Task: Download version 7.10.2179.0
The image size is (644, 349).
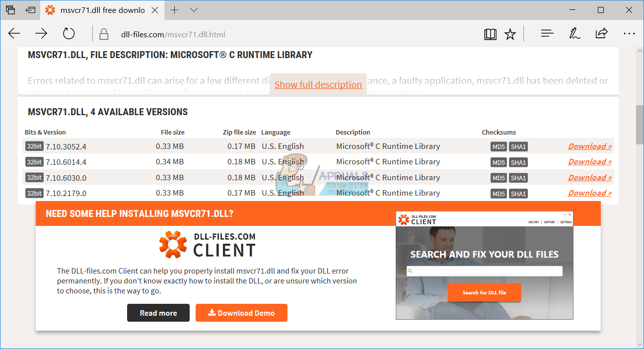Action: click(x=590, y=193)
